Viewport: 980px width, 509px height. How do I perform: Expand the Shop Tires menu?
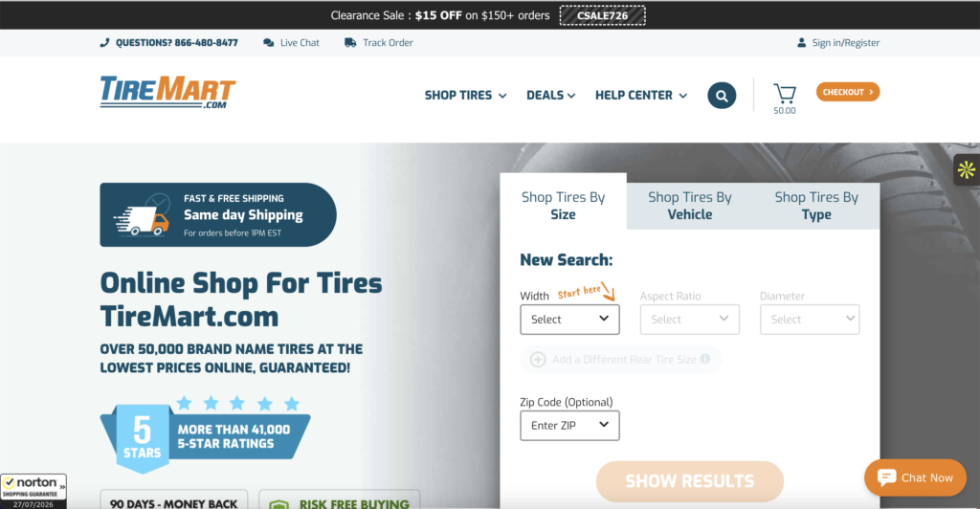pyautogui.click(x=466, y=96)
